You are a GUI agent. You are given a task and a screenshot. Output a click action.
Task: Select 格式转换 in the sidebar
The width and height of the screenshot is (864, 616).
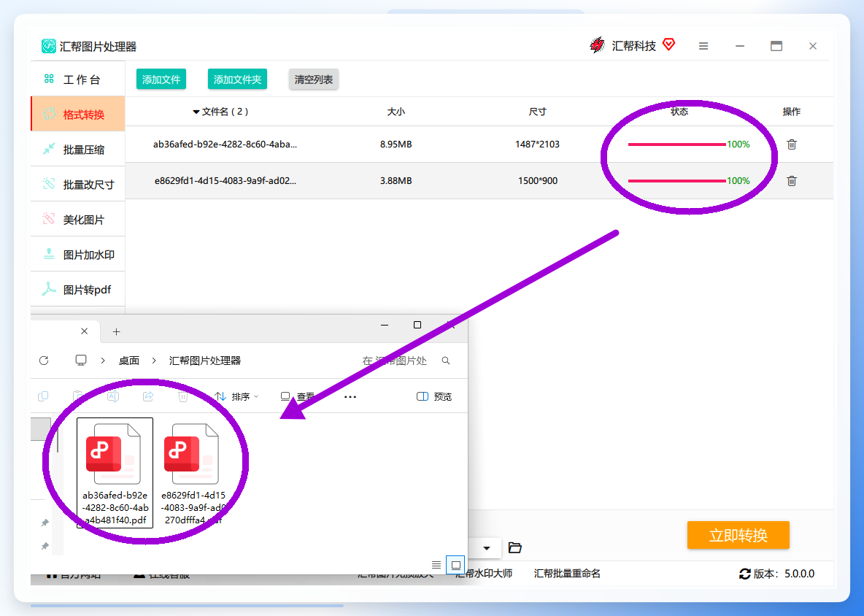[x=78, y=114]
